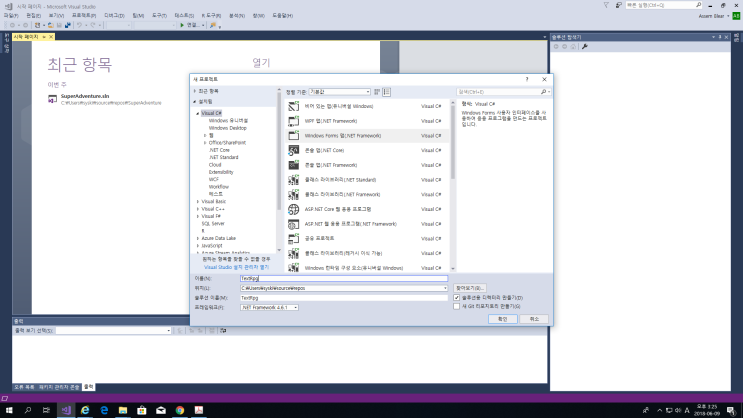The image size is (743, 418).
Task: Select the WPF App (.NET Framework) template icon
Action: click(294, 120)
